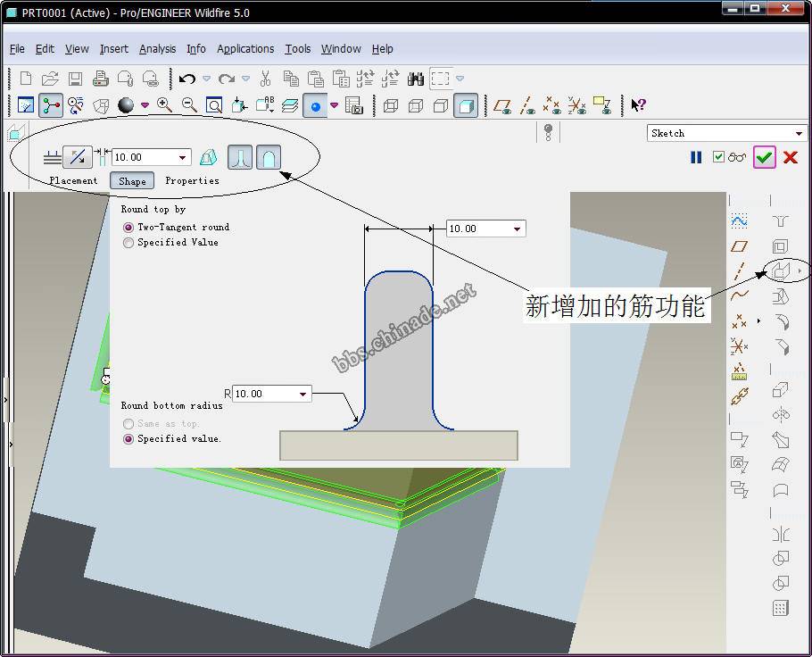Open the rib width 10.00 dropdown

coord(517,229)
